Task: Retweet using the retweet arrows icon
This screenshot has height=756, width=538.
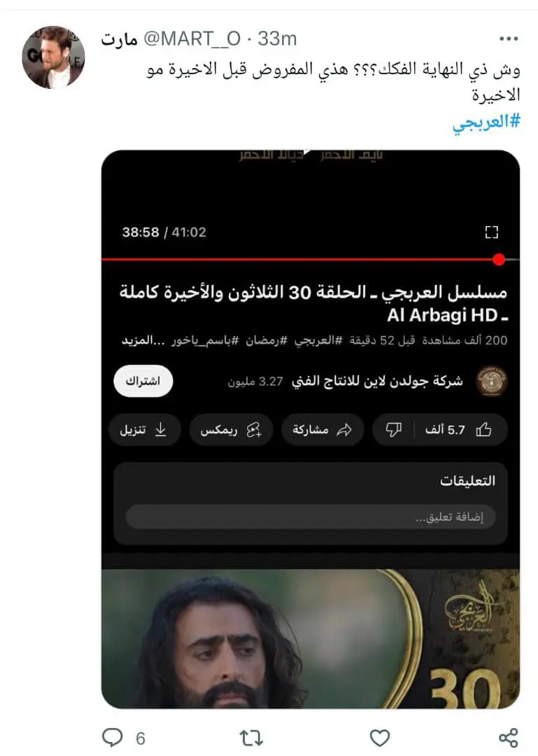Action: [251, 738]
